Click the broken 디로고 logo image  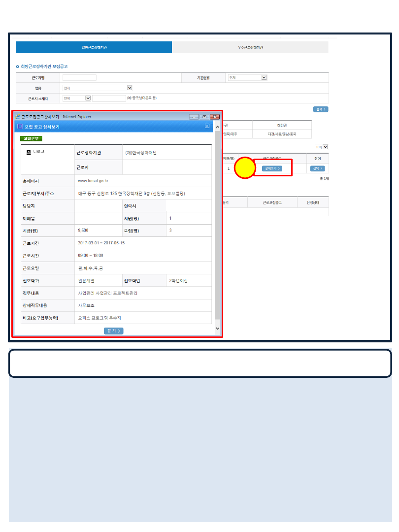coord(29,152)
